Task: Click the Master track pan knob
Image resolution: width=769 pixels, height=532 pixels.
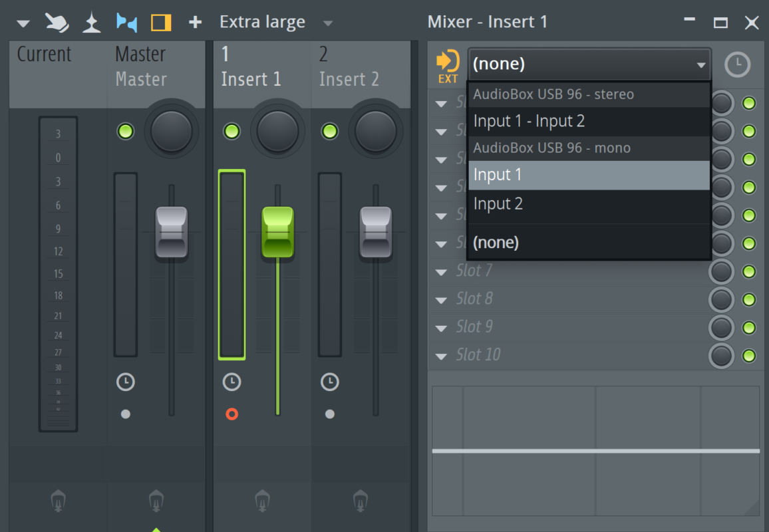Action: click(171, 130)
